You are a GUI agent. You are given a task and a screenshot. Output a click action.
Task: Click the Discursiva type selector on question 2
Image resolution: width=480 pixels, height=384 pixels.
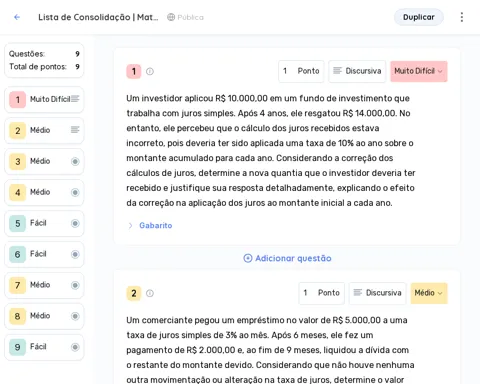[378, 293]
